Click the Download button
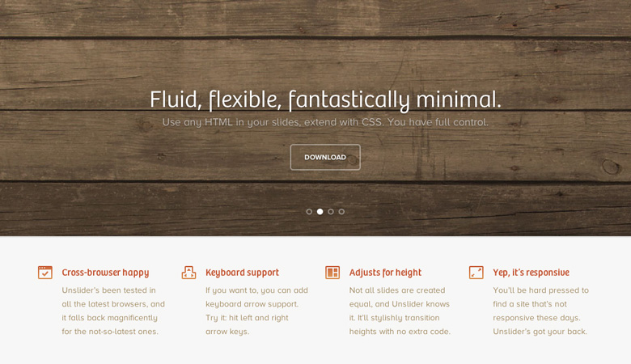The height and width of the screenshot is (364, 631). click(325, 157)
